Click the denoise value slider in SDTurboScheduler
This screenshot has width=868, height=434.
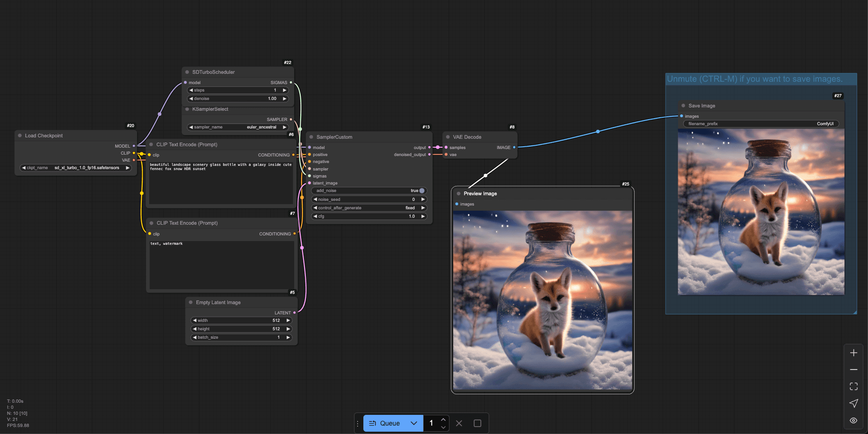click(x=238, y=99)
